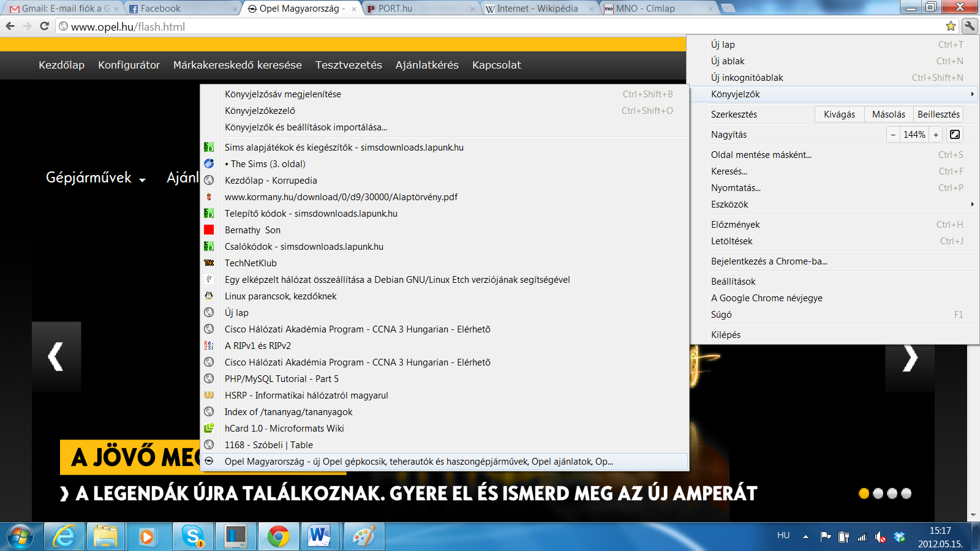Screen dimensions: 980x551
Task: Decrease zoom with the minus button
Action: click(893, 135)
